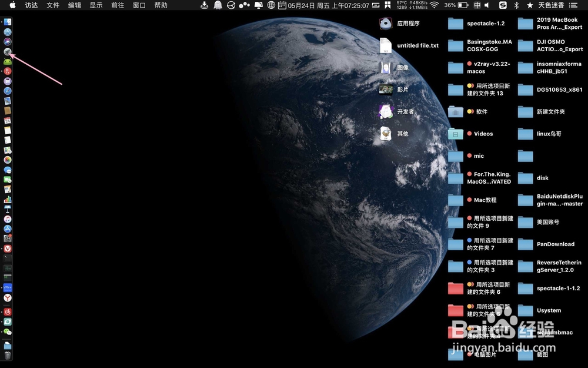
Task: Open WeChat in the Dock
Action: click(x=8, y=332)
